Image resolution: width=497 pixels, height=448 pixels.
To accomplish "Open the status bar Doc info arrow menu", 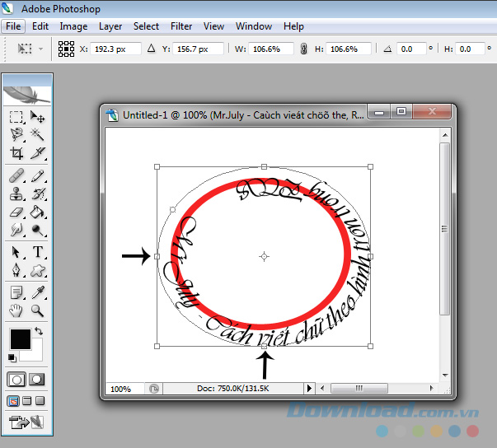I will click(x=310, y=388).
